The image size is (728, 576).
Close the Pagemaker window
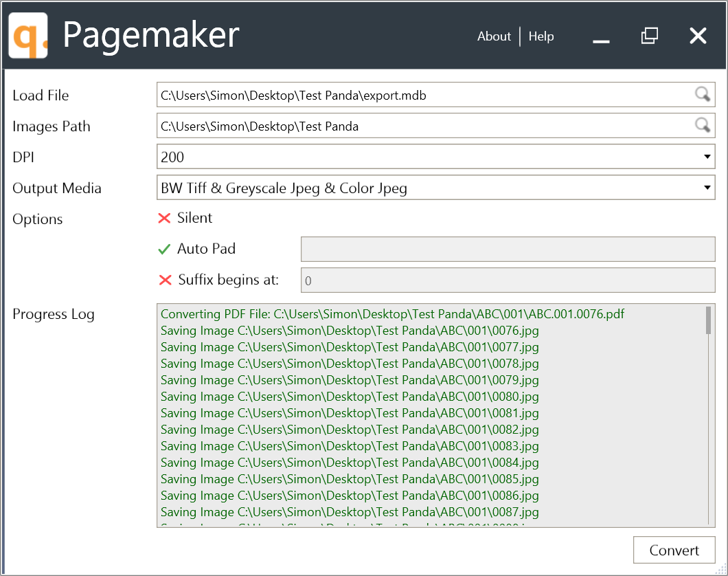pyautogui.click(x=698, y=36)
